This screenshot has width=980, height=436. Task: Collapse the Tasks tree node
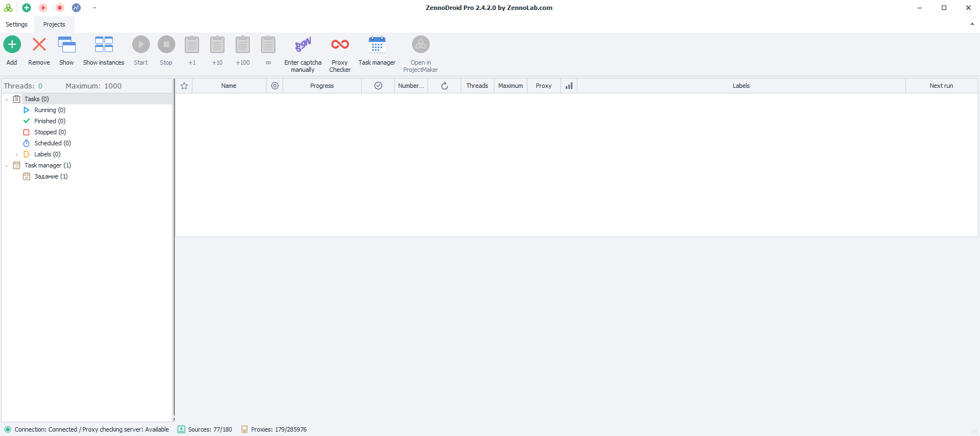coord(7,99)
